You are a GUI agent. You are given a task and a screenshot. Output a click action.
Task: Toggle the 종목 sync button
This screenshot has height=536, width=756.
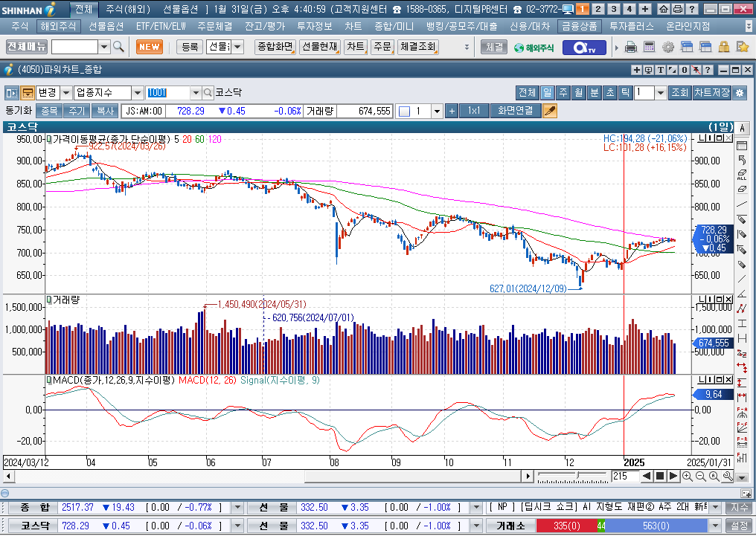point(48,111)
